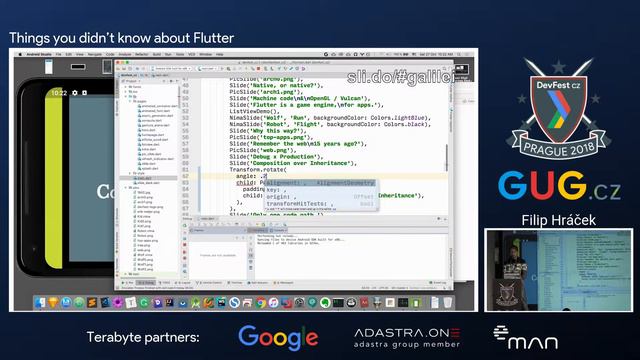Select Wolf.nima in the project tree
The height and width of the screenshot is (360, 640).
(x=144, y=255)
